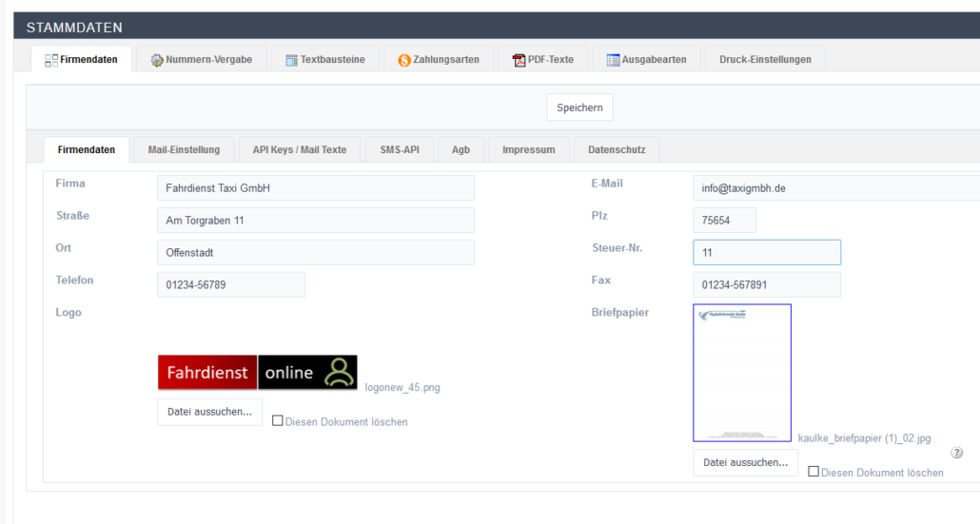Tick delete-document checkbox under the logo
980x524 pixels.
[278, 420]
